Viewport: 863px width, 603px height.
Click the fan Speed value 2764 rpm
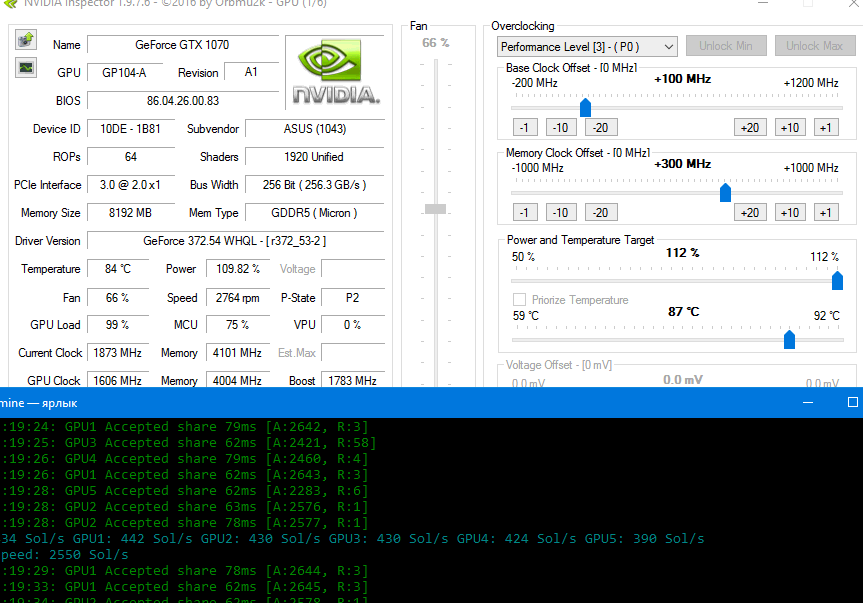(x=238, y=298)
